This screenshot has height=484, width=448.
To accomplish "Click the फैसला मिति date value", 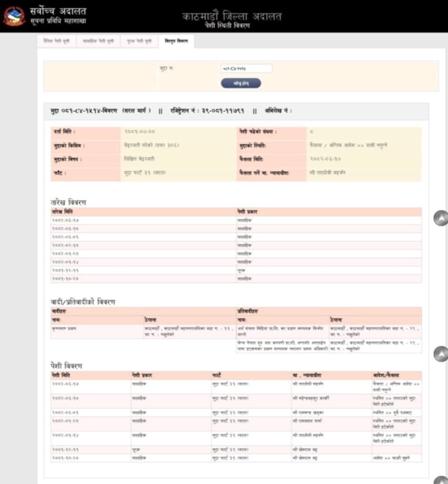I will (x=327, y=159).
